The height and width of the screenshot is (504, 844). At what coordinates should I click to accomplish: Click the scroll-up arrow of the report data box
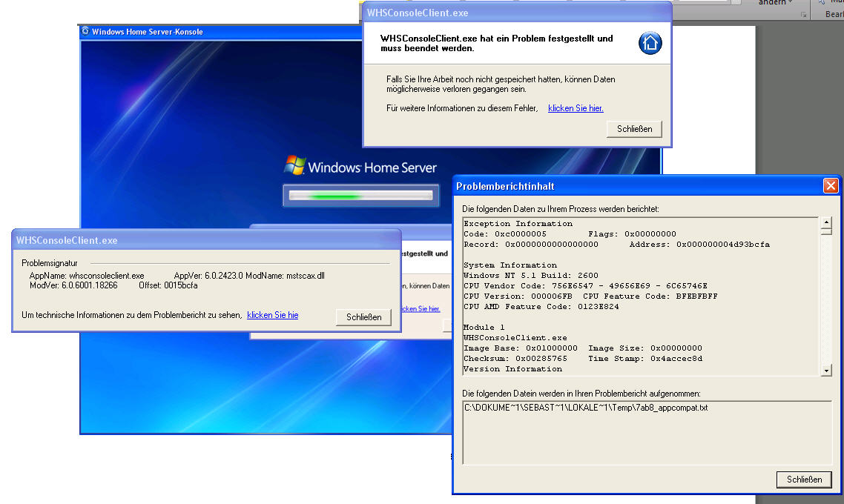(826, 222)
